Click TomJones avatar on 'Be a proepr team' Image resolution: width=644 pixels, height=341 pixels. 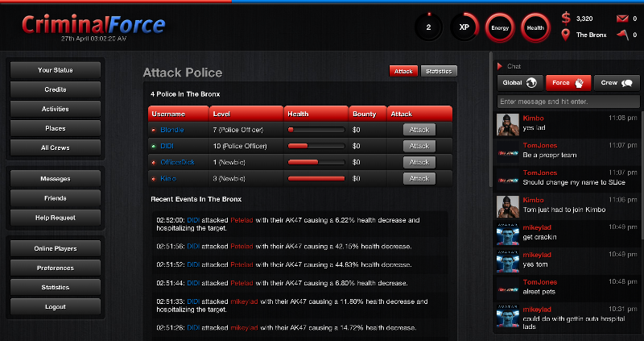coord(508,152)
